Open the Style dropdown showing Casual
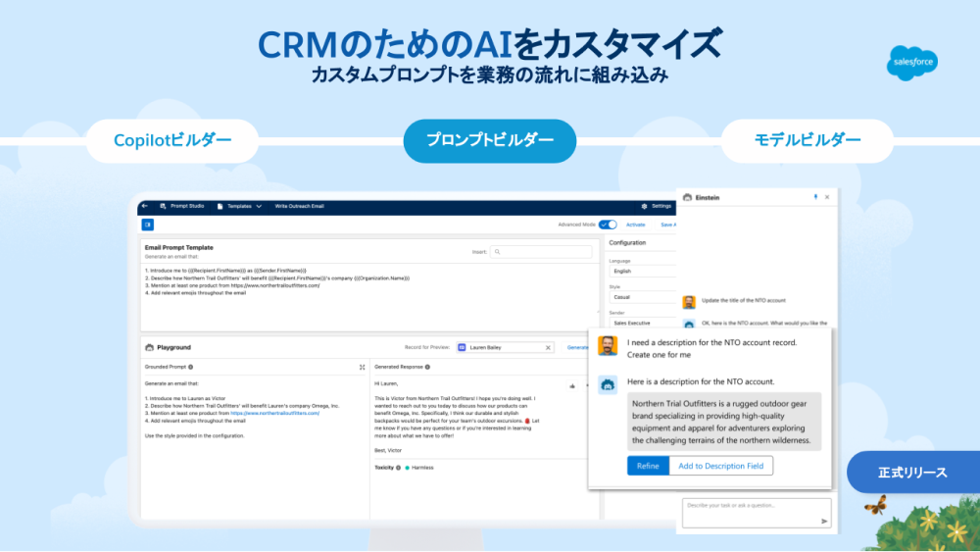980x552 pixels. tap(643, 297)
